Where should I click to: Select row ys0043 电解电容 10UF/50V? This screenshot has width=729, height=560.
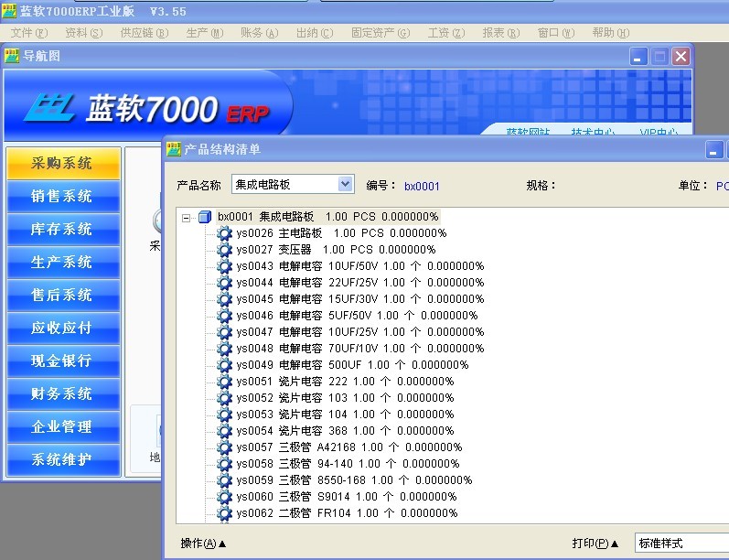pos(359,266)
